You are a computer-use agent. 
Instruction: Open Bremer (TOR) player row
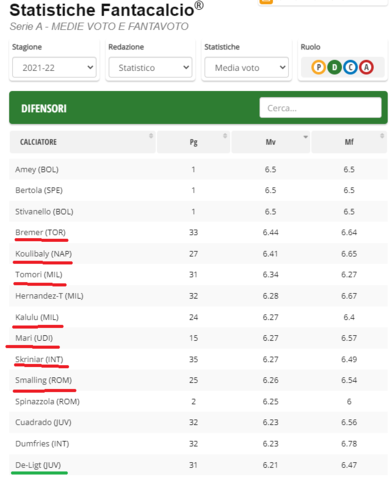[x=198, y=232]
